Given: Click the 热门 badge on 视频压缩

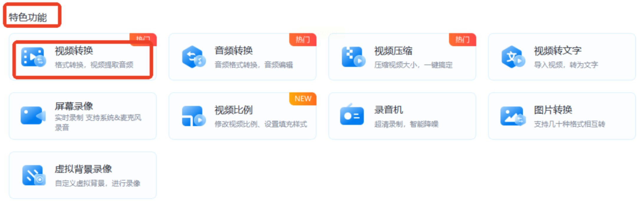Looking at the screenshot, I should 463,39.
